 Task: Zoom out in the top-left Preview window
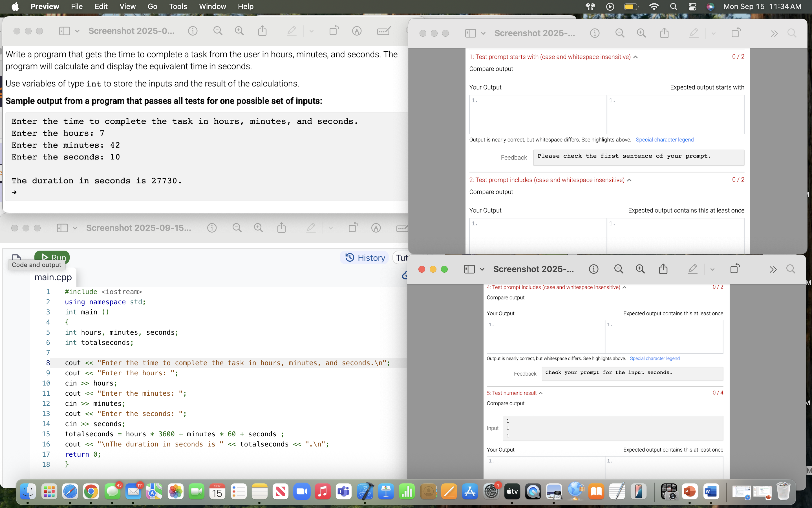[218, 31]
